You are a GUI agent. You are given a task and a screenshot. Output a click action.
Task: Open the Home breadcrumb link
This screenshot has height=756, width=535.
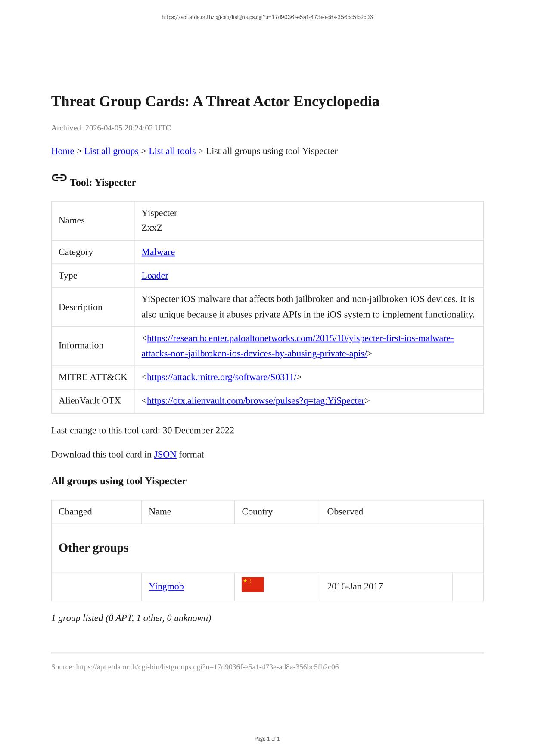click(62, 151)
